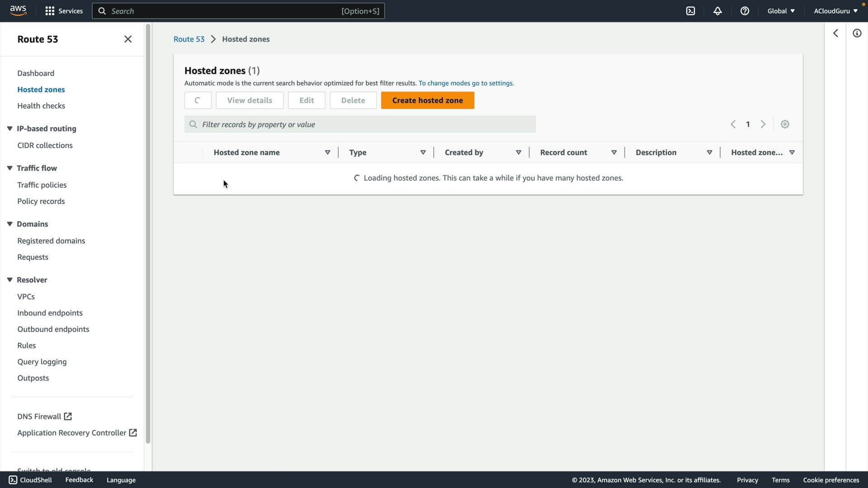The image size is (868, 488).
Task: Follow the change modes settings link
Action: click(466, 83)
